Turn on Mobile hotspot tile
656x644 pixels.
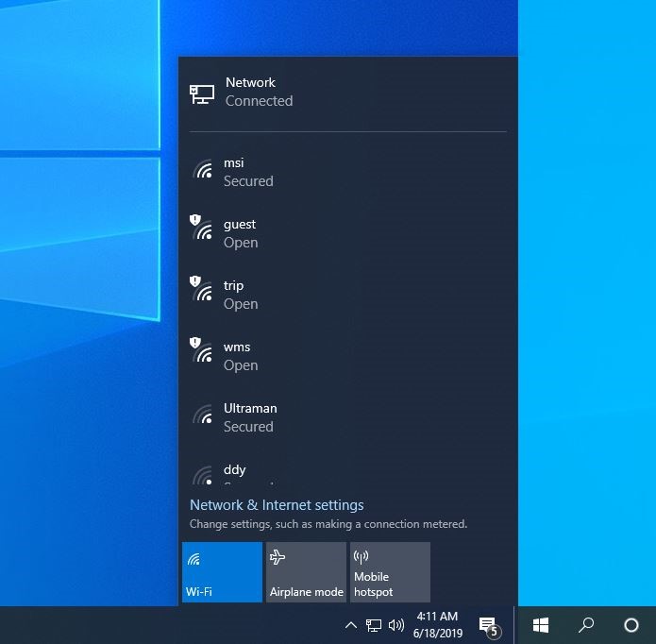(x=390, y=572)
